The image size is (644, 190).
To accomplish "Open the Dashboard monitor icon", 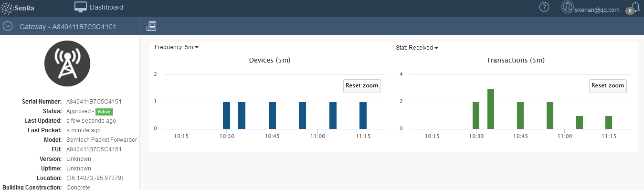I will pos(81,7).
